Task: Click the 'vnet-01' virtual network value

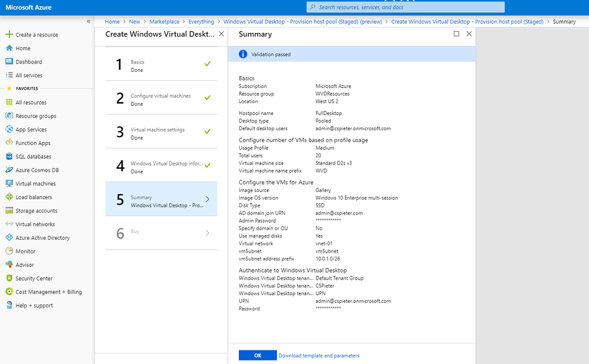Action: click(324, 243)
